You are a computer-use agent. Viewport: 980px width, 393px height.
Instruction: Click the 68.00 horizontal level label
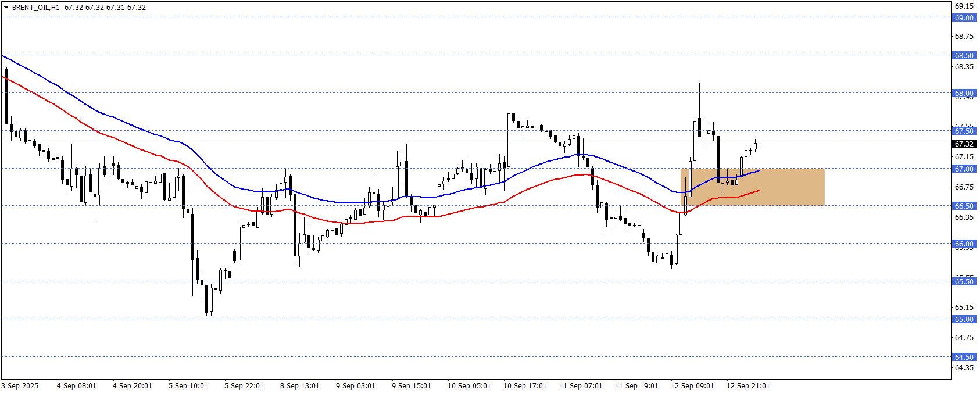(x=964, y=93)
